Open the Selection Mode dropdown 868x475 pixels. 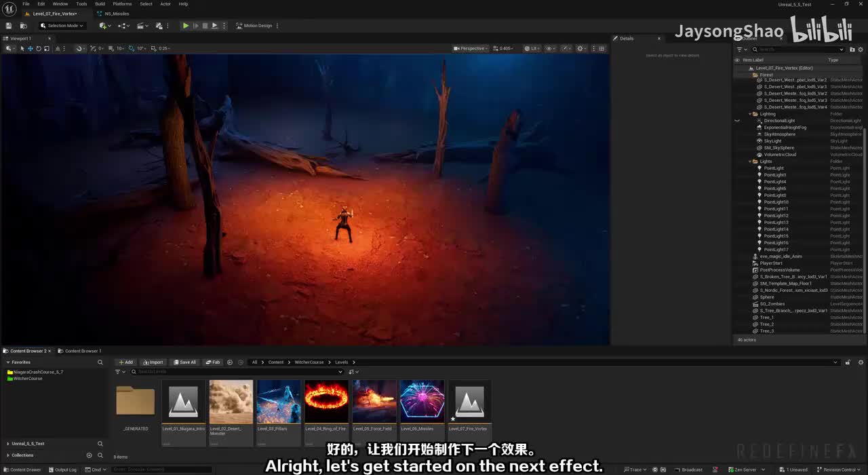(62, 26)
